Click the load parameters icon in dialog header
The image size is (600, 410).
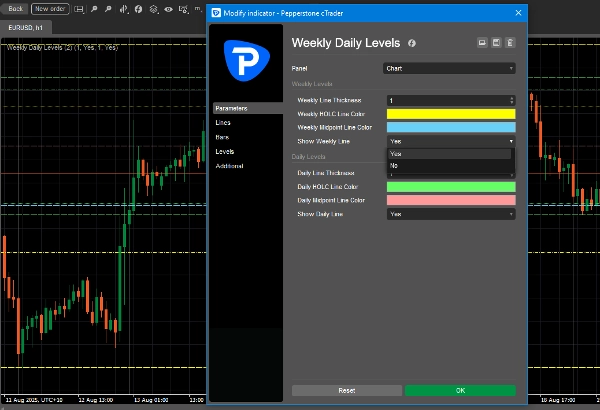482,42
